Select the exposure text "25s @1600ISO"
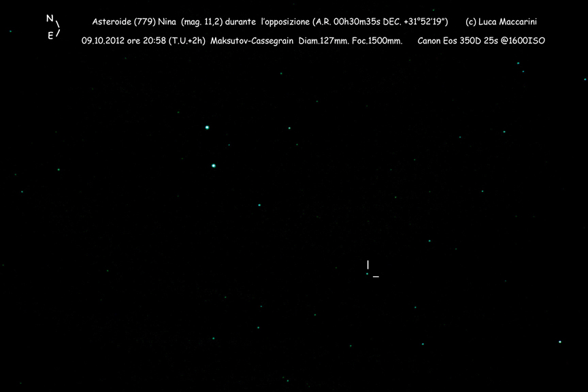The image size is (588, 392). (x=514, y=41)
